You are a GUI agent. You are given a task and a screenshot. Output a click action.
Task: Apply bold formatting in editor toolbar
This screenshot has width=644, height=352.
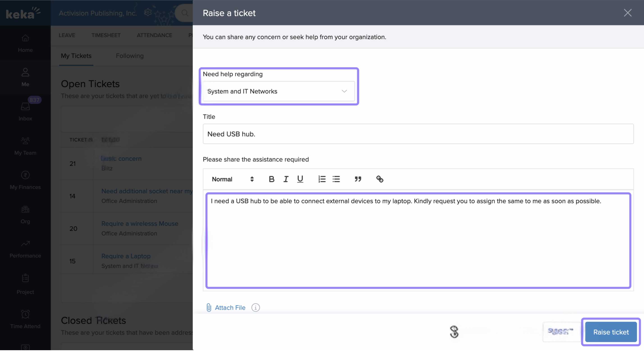[x=271, y=179]
